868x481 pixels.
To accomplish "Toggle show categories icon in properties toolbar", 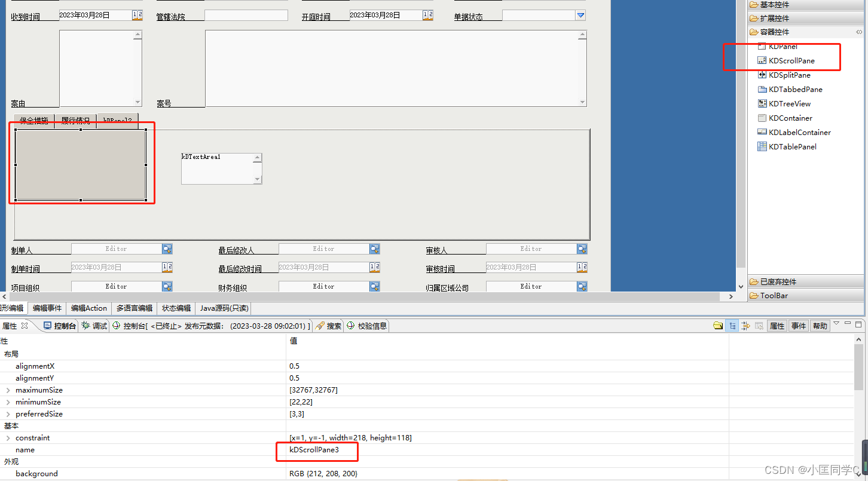I will (732, 326).
